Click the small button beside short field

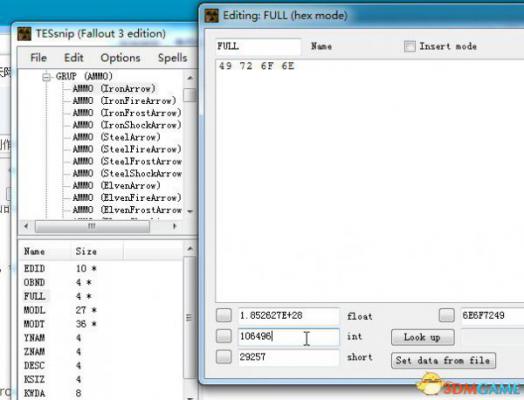coord(224,357)
